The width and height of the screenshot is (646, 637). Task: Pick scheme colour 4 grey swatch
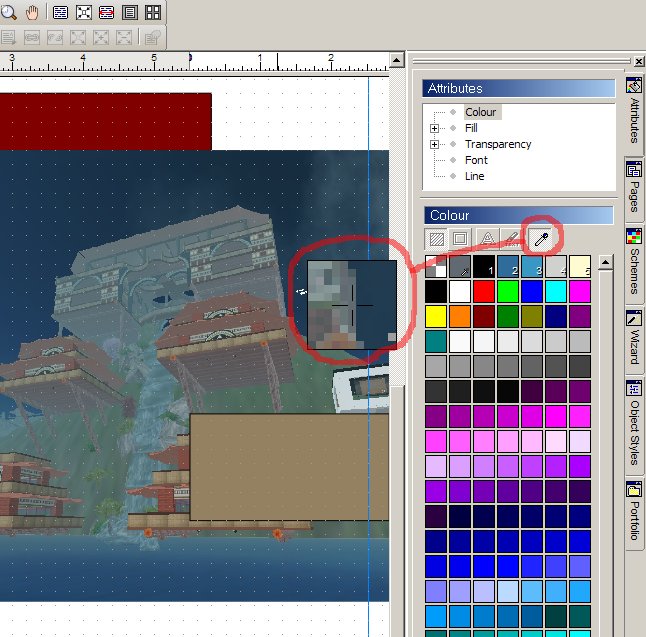(556, 266)
